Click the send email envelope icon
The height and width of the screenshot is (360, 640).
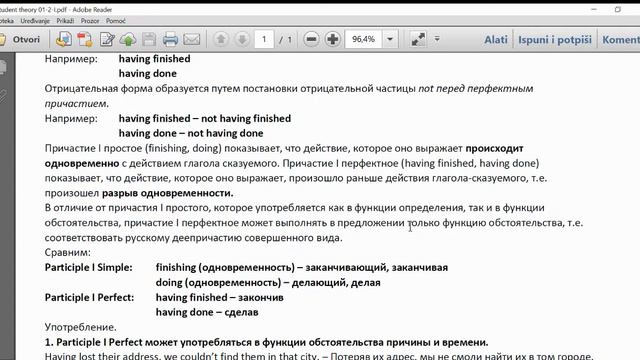coord(191,40)
